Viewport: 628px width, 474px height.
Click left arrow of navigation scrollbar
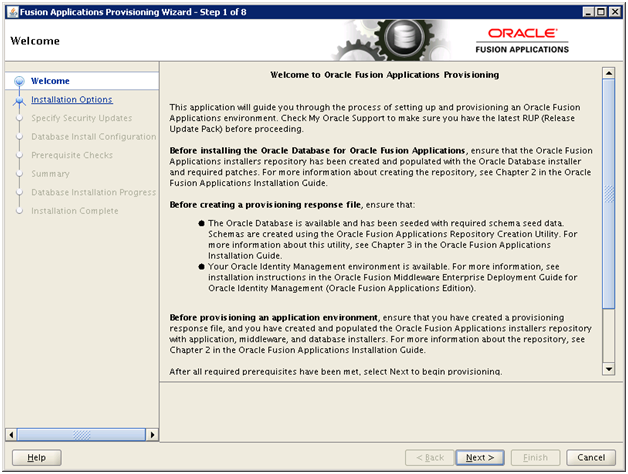pyautogui.click(x=11, y=435)
